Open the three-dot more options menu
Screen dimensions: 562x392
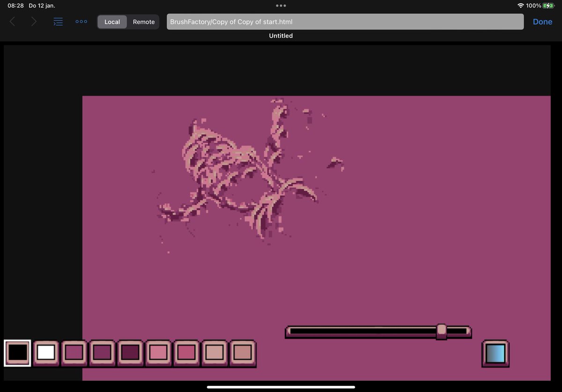(81, 22)
